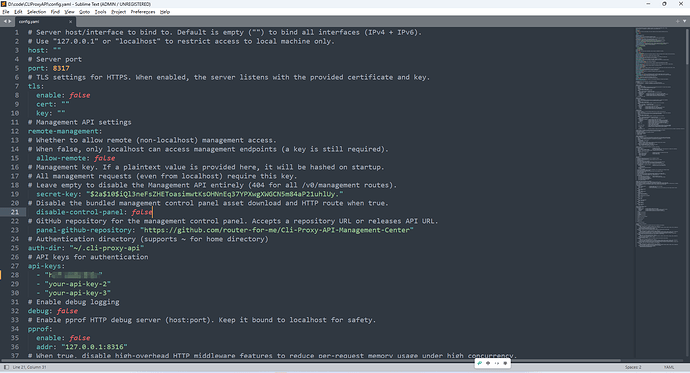The image size is (690, 373).
Task: Click the vertical scrollbar
Action: tap(687, 46)
